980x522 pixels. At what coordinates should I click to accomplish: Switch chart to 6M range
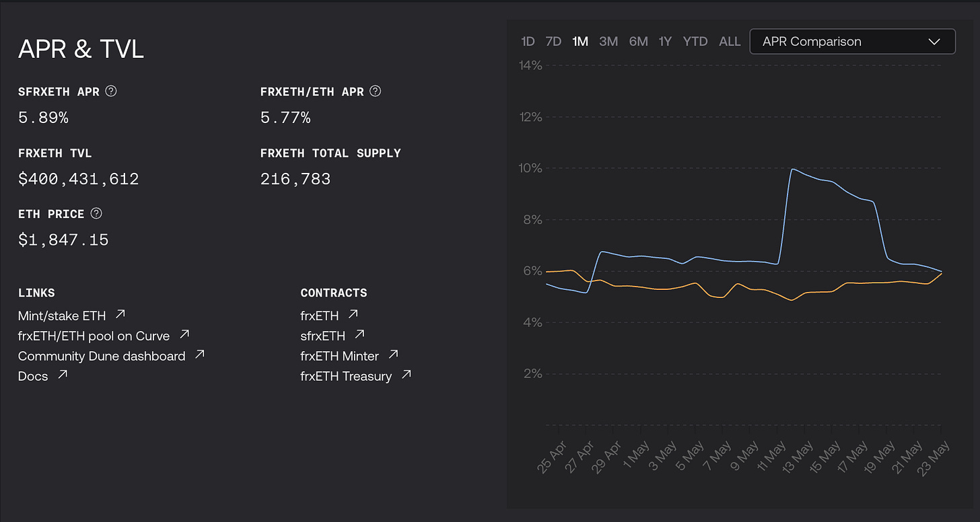(638, 42)
